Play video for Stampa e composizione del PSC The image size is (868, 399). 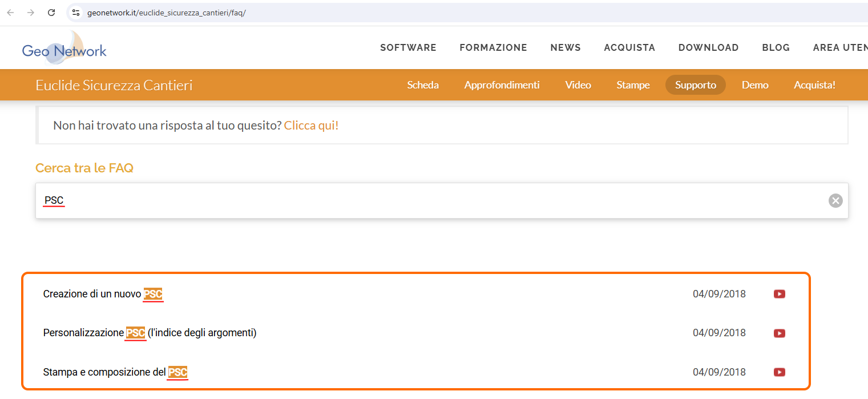click(x=779, y=372)
